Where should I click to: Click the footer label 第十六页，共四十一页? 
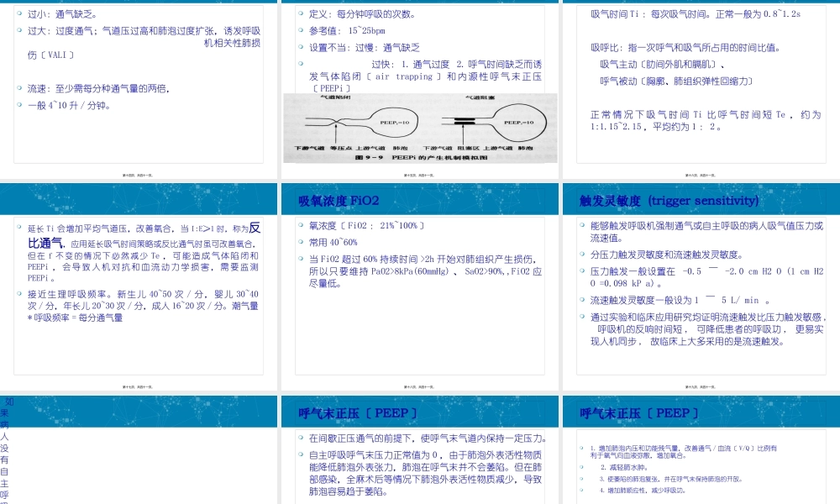tap(700, 174)
